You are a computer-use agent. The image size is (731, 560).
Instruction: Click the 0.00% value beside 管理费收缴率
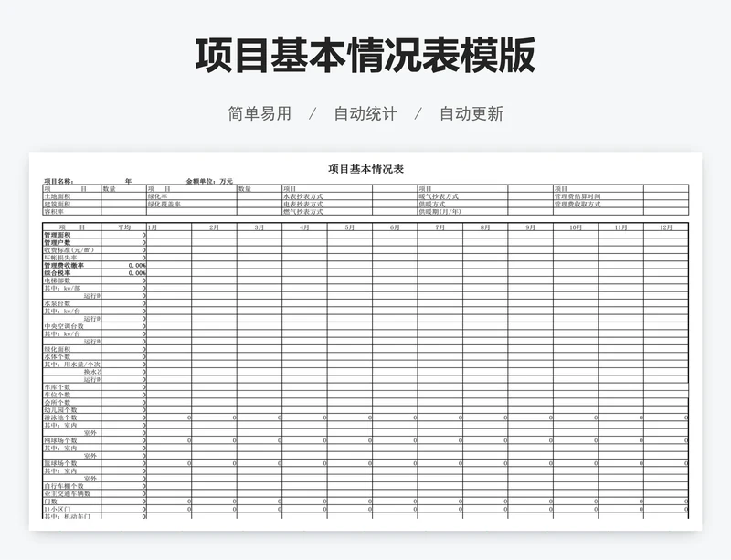[137, 265]
